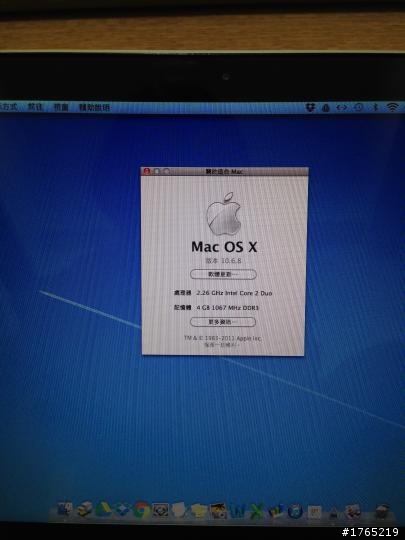The height and width of the screenshot is (540, 405).
Task: Open the 視窗 menu
Action: pyautogui.click(x=61, y=107)
